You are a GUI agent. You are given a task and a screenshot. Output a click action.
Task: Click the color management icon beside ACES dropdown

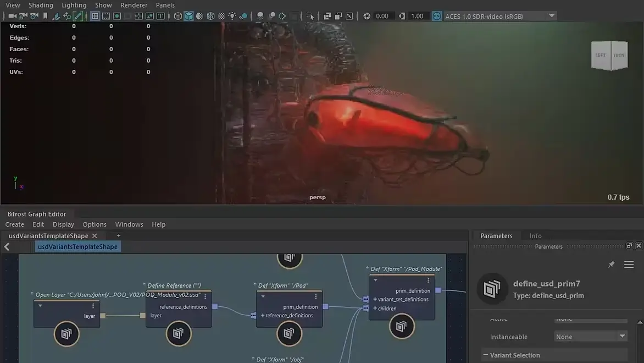click(436, 16)
